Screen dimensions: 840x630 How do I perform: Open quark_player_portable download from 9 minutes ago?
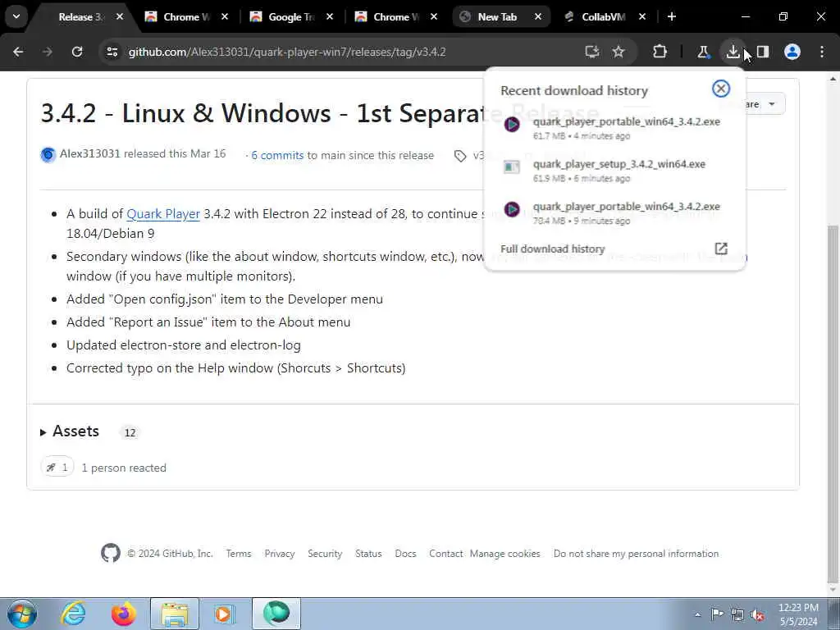[614, 212]
